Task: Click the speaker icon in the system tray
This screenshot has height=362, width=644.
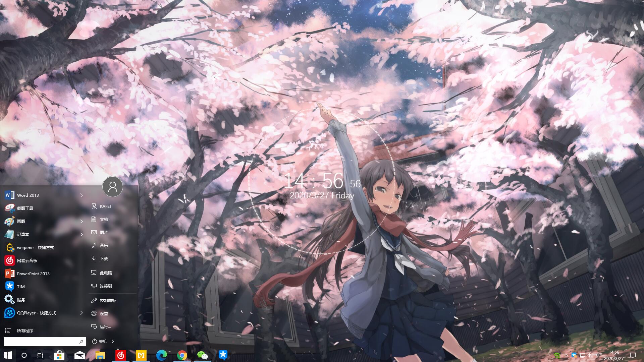Action: tap(590, 355)
